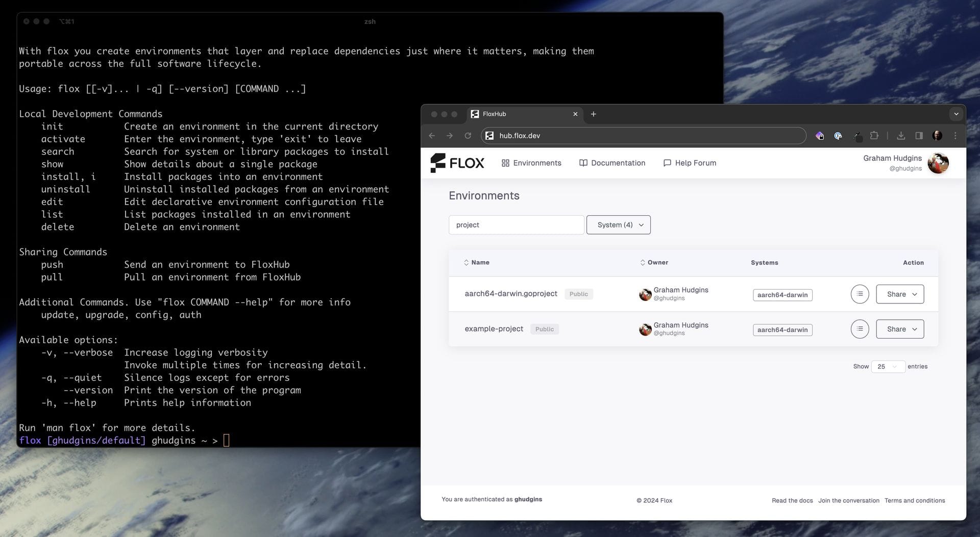Open a new browser tab
The height and width of the screenshot is (537, 980).
593,114
